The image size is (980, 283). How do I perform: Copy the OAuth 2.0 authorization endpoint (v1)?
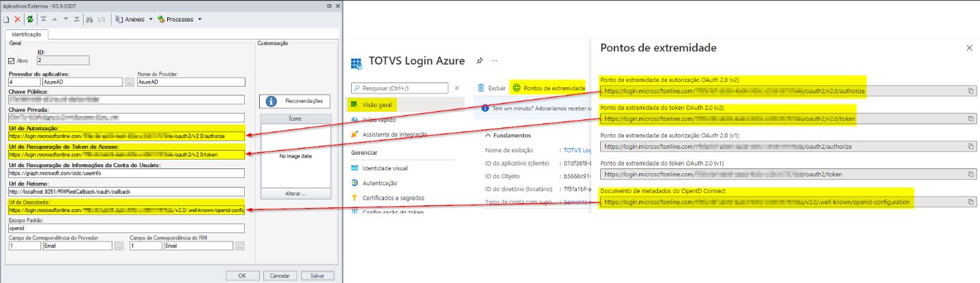[x=970, y=147]
